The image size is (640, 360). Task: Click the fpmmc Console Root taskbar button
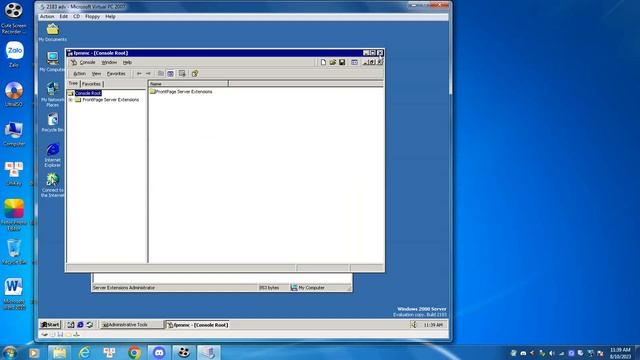[x=198, y=324]
